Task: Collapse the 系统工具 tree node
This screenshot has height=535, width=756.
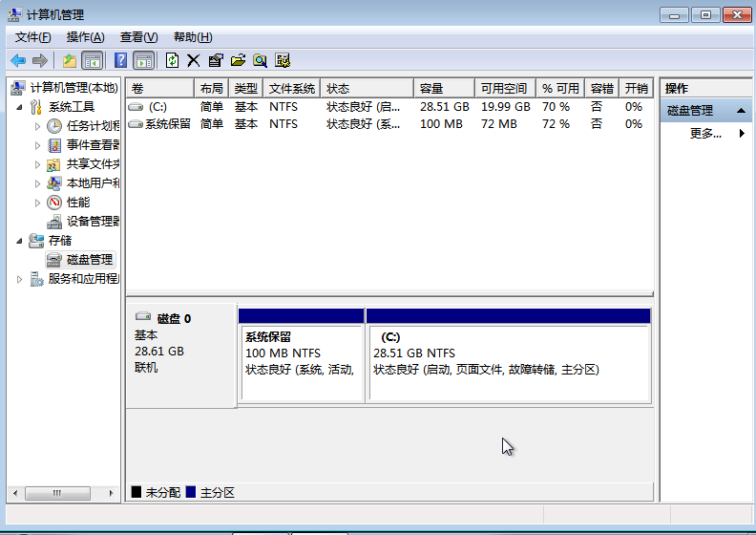Action: pyautogui.click(x=19, y=107)
